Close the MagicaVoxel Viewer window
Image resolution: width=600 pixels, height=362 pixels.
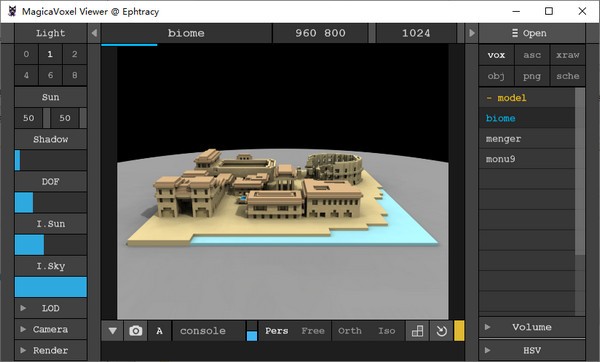[582, 11]
